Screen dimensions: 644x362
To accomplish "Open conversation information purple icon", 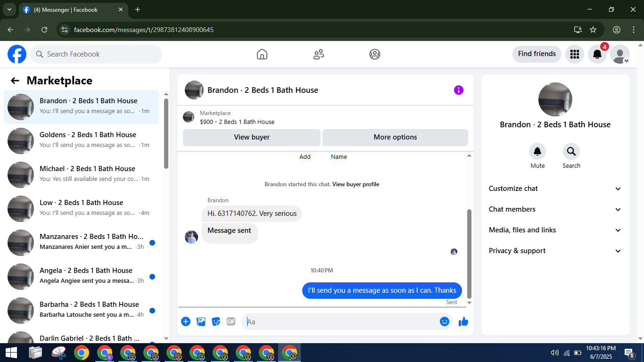I will coord(459,90).
